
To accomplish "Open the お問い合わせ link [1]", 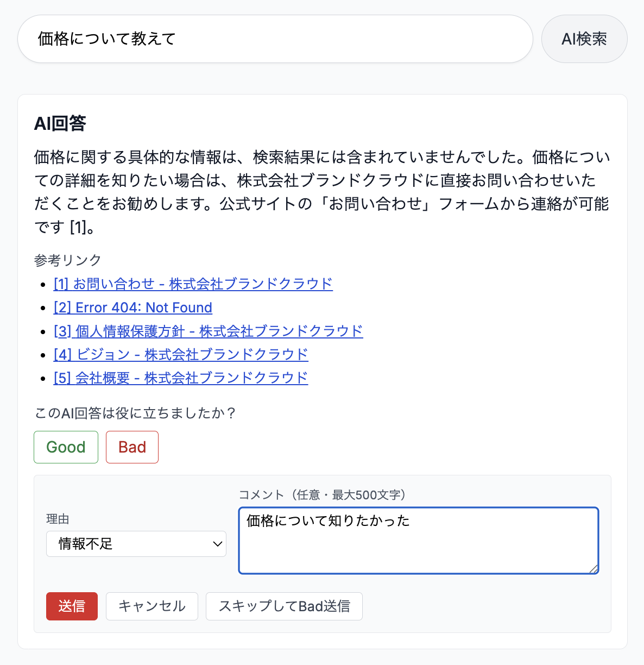I will (193, 284).
